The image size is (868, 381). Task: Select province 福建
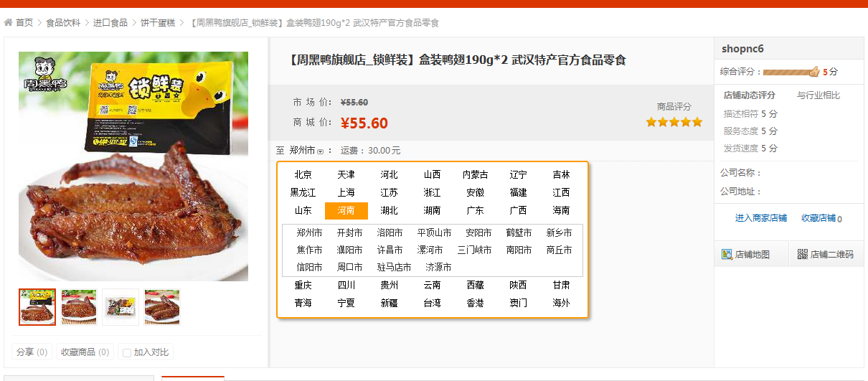[x=518, y=192]
